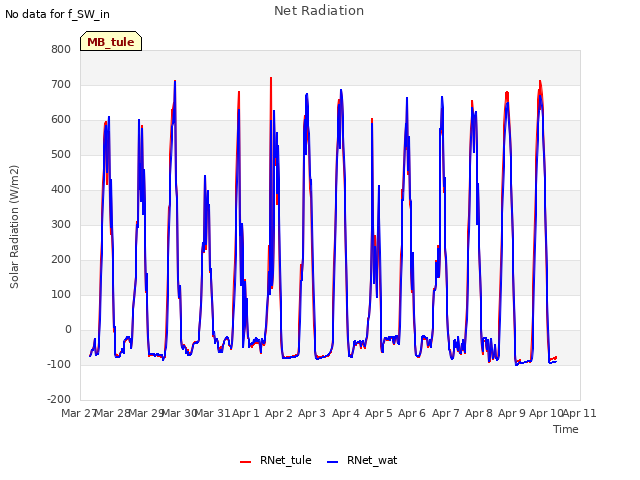Screen dimensions: 640x480
Task: Click the Apr 2 date label
Action: pos(279,413)
